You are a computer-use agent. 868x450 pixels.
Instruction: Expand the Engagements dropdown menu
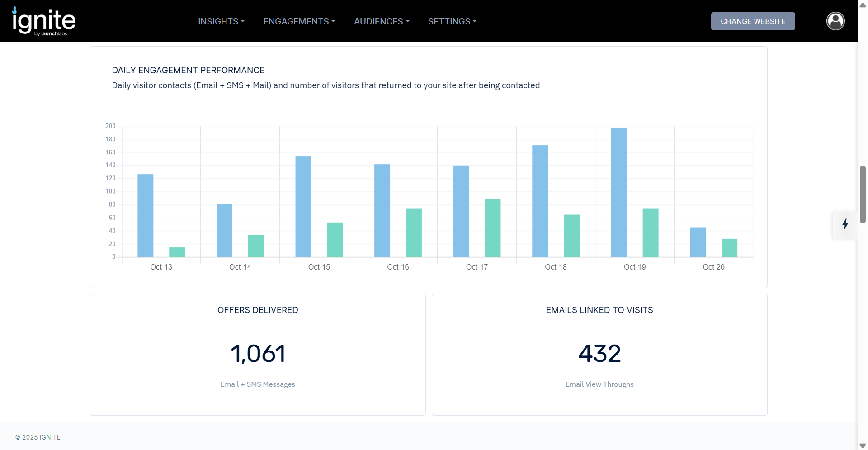pos(299,21)
